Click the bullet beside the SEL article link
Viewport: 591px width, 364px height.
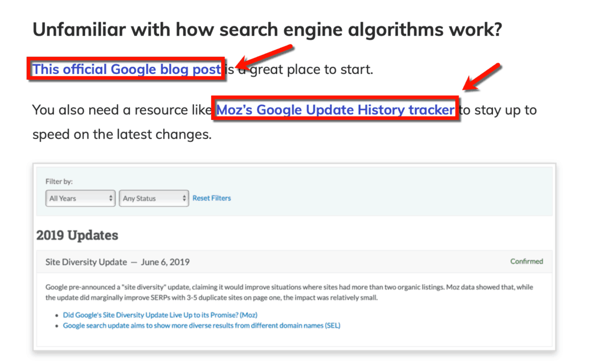point(56,325)
